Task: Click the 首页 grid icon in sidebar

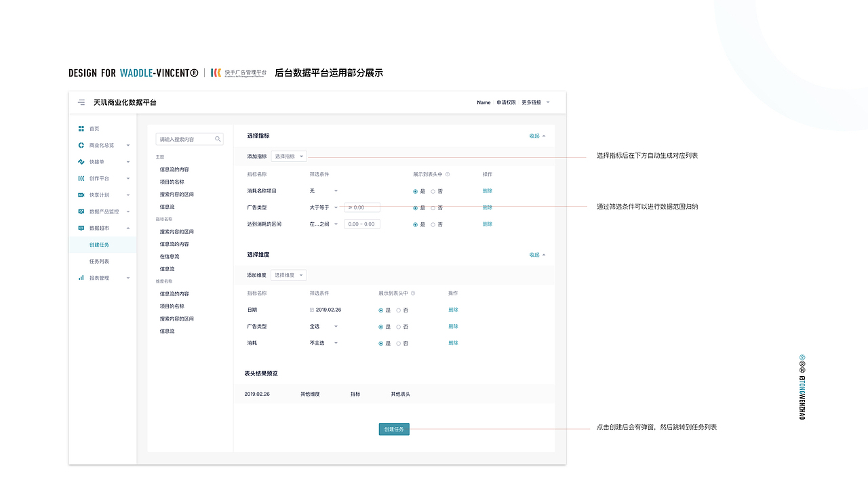Action: pos(81,128)
